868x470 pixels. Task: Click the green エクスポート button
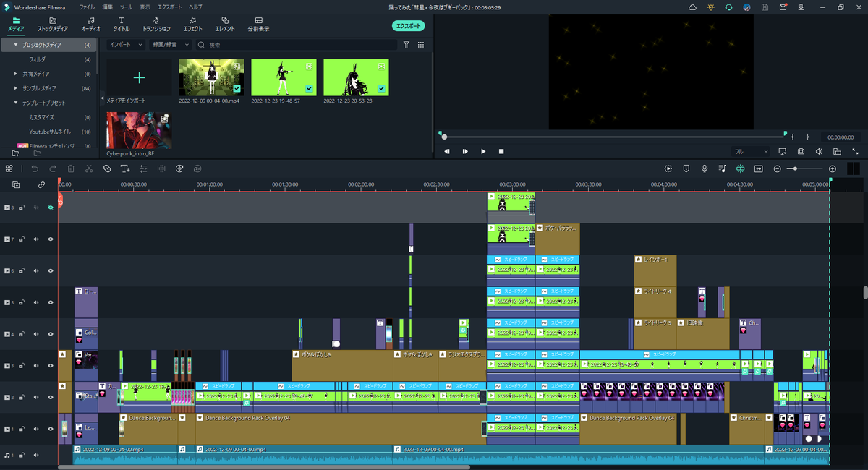[x=409, y=25]
